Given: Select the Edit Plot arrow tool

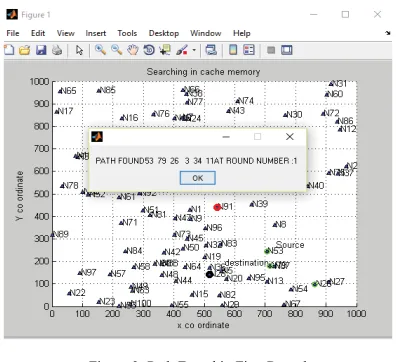Looking at the screenshot, I should coord(79,50).
